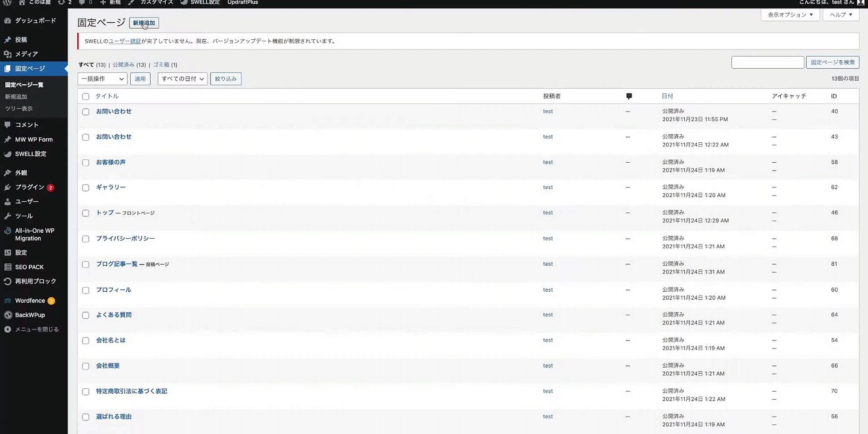Open SWELL設定 icon in the sidebar

click(x=7, y=154)
